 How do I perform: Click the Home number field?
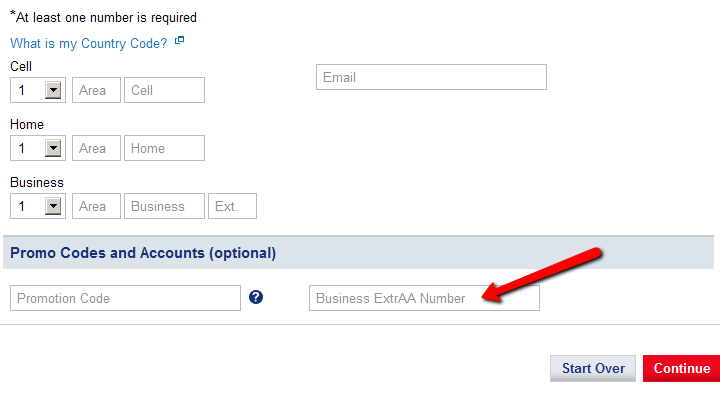click(x=164, y=148)
